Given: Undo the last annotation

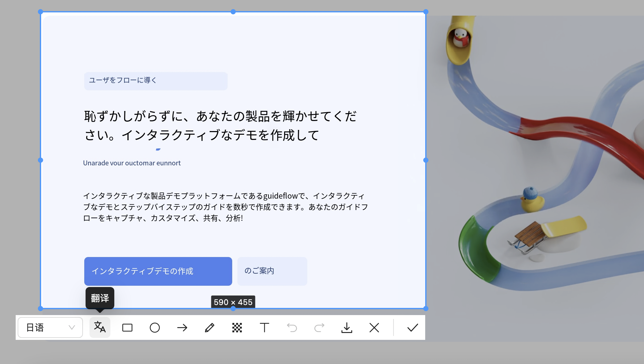Looking at the screenshot, I should [292, 327].
